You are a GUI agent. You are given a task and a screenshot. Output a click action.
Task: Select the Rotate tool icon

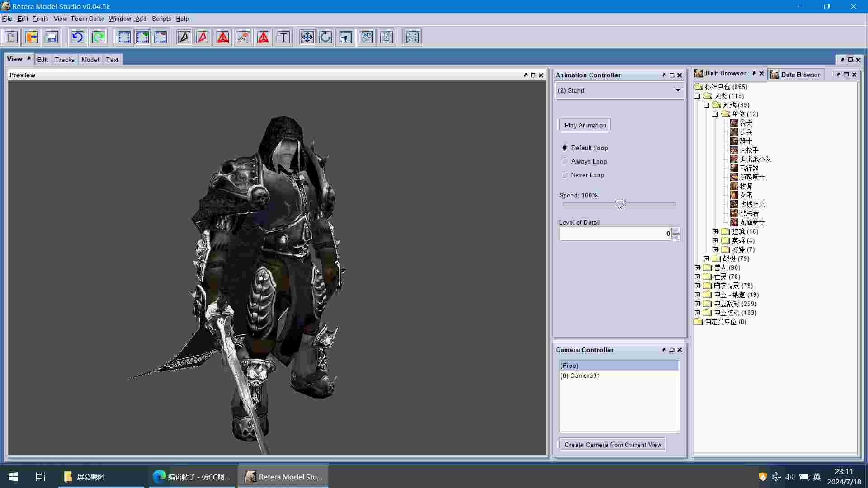pos(325,37)
